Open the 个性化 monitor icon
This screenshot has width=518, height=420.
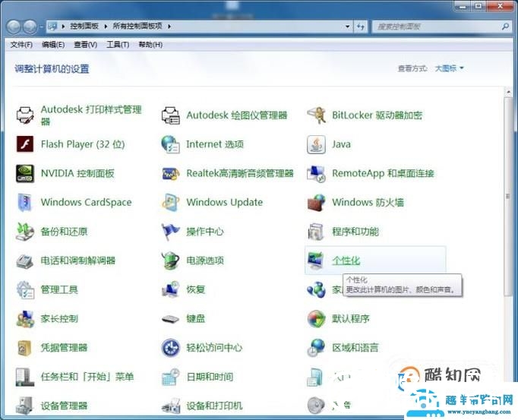tap(317, 261)
